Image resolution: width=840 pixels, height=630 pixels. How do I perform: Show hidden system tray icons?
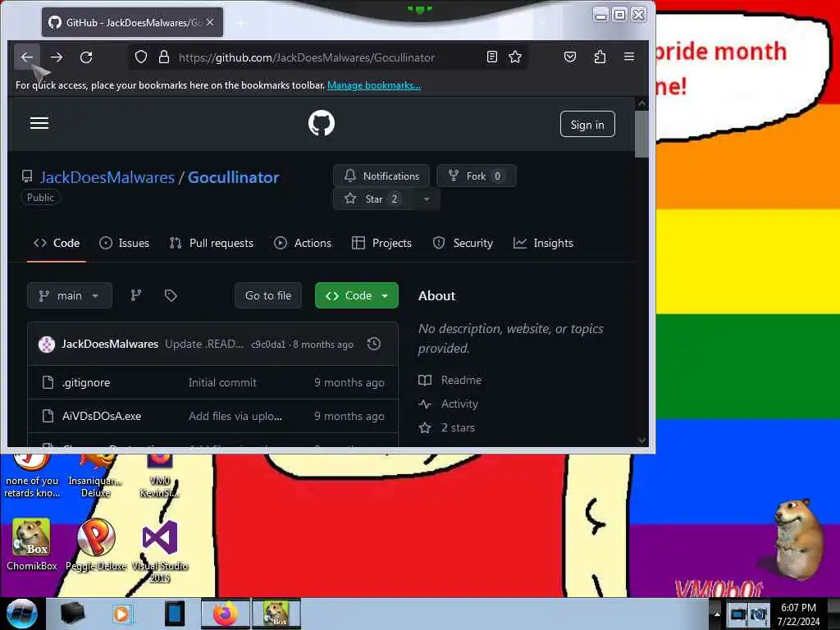717,614
